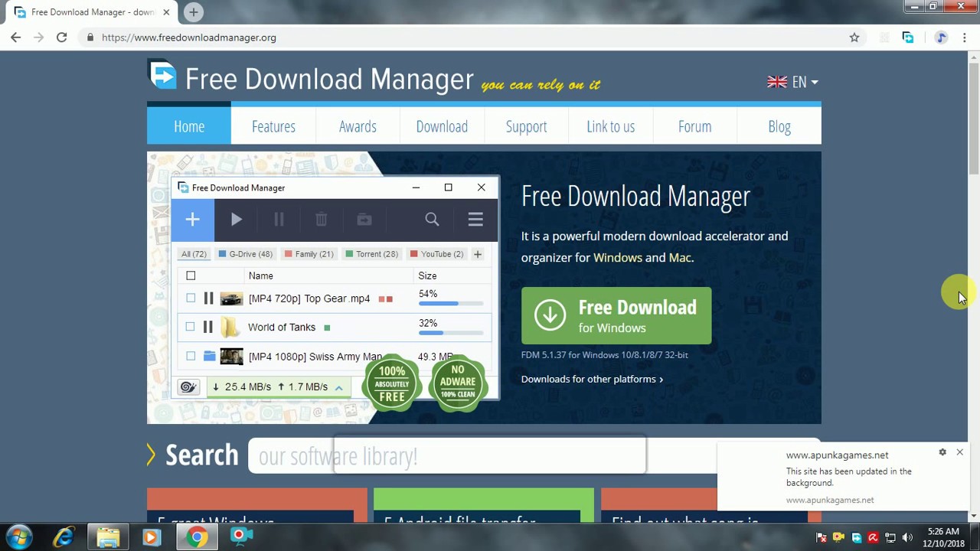Open notification settings gear

pos(942,452)
